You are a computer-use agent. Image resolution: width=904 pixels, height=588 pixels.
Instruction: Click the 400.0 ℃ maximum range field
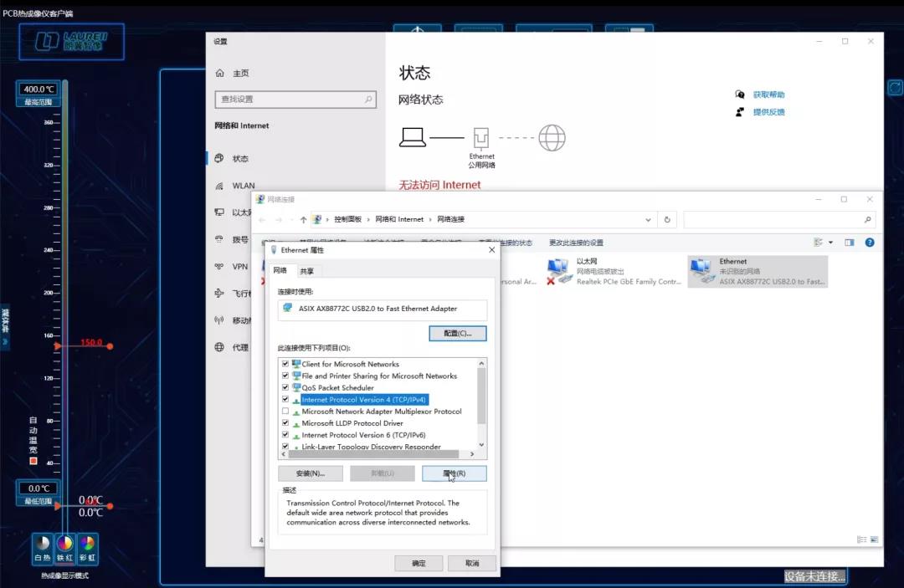(39, 89)
